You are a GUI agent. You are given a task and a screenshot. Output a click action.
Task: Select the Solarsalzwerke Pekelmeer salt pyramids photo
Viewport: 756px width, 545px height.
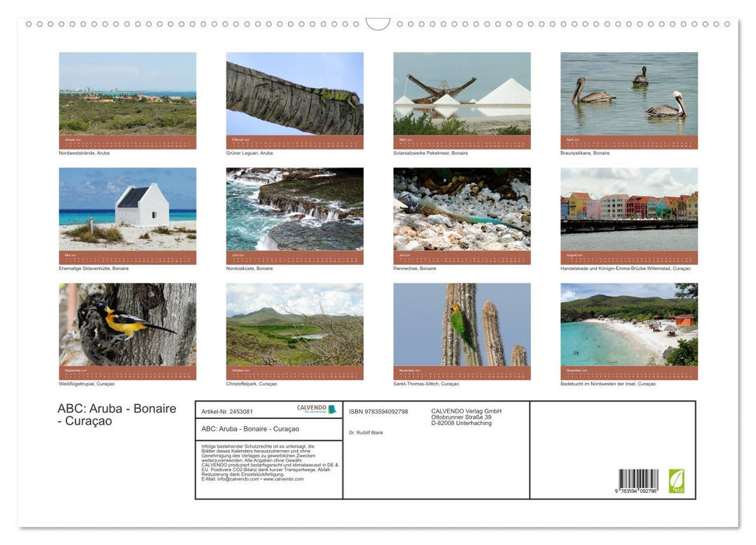point(462,93)
